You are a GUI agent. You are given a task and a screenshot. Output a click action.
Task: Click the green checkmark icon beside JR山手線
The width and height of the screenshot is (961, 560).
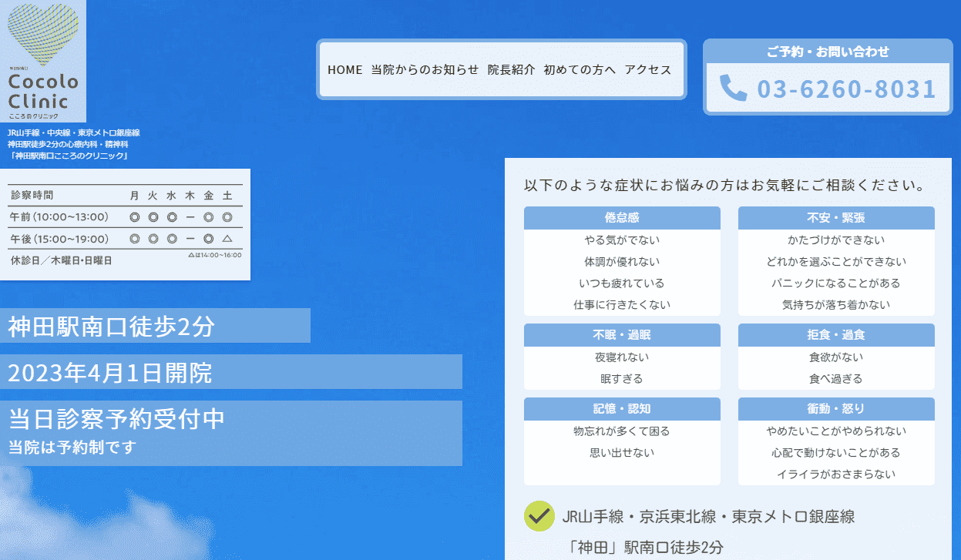539,516
